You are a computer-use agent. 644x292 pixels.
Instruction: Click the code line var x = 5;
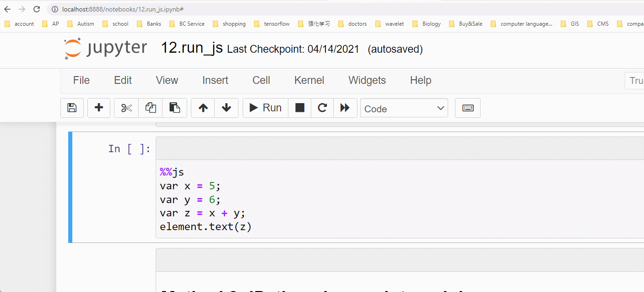190,186
